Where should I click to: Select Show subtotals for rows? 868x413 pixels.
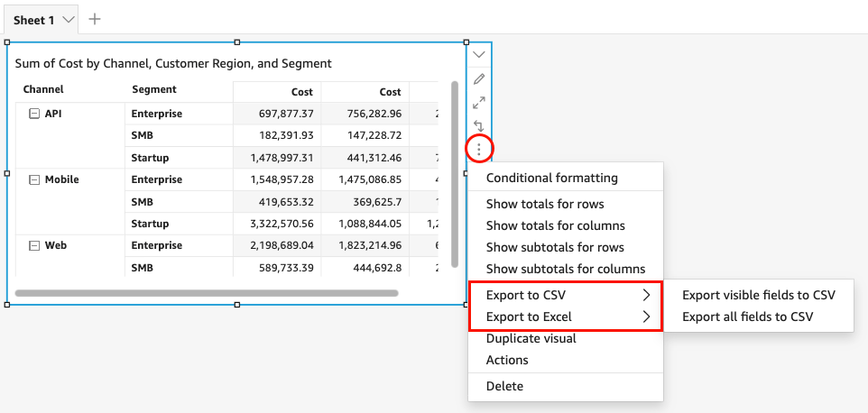(555, 247)
